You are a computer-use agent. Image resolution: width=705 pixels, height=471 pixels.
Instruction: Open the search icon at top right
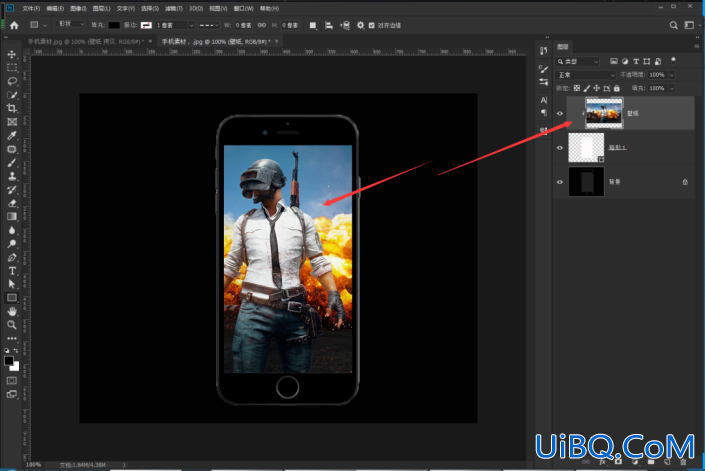[x=674, y=25]
